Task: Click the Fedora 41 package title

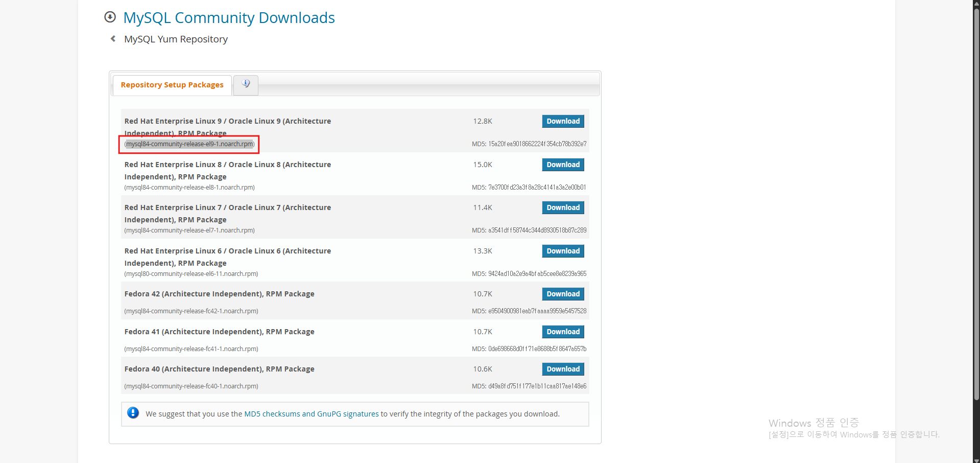Action: pyautogui.click(x=219, y=332)
